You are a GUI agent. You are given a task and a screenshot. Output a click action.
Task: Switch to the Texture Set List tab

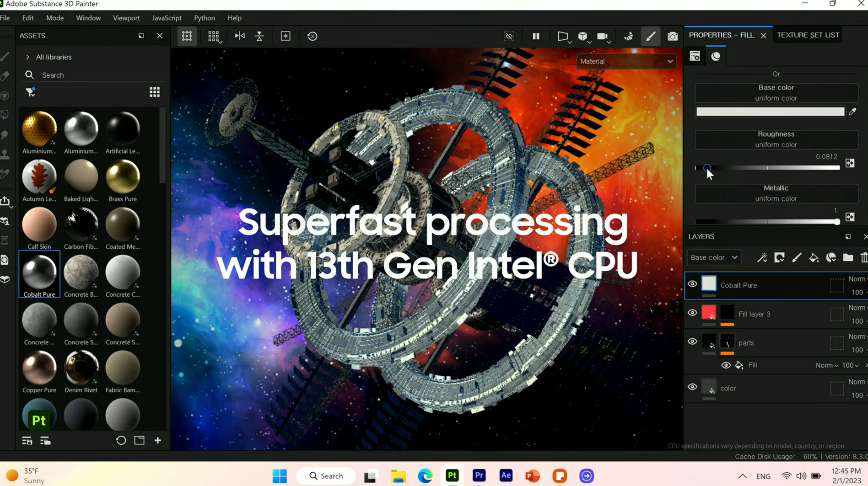(808, 35)
